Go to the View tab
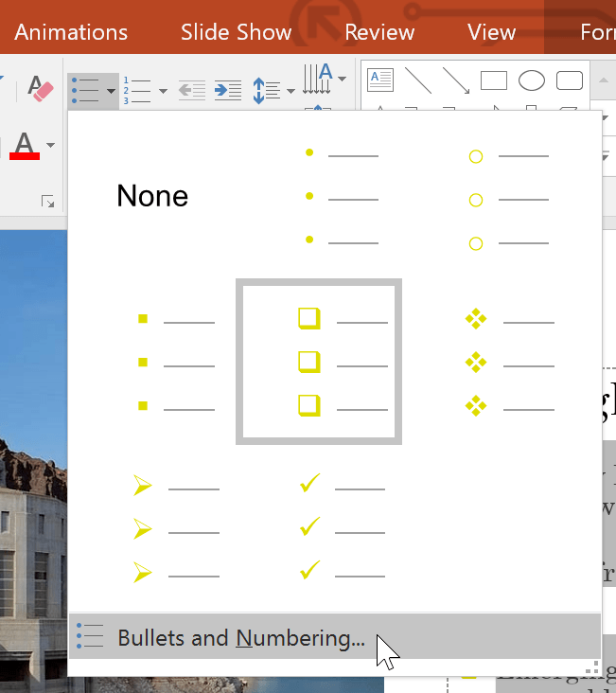 [x=491, y=32]
